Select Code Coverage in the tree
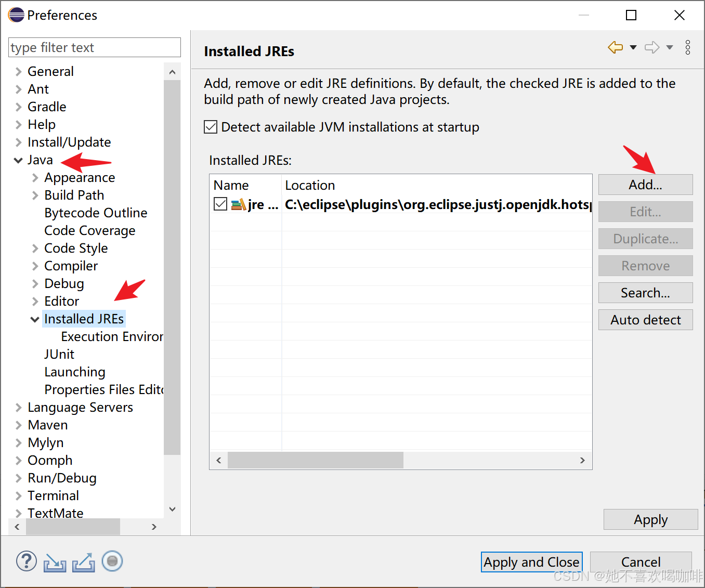705x588 pixels. tap(90, 231)
